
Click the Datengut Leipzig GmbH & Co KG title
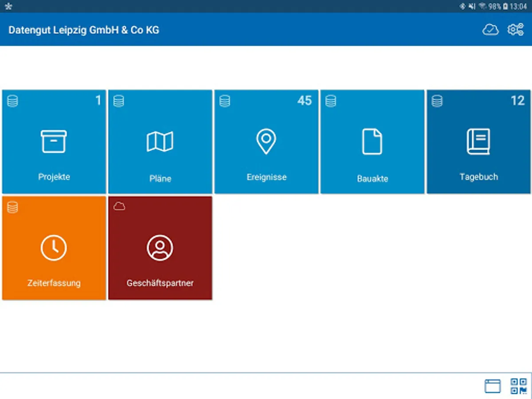84,30
